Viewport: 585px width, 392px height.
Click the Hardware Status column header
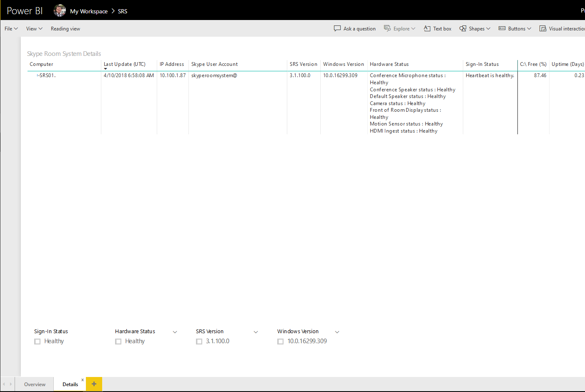[389, 64]
